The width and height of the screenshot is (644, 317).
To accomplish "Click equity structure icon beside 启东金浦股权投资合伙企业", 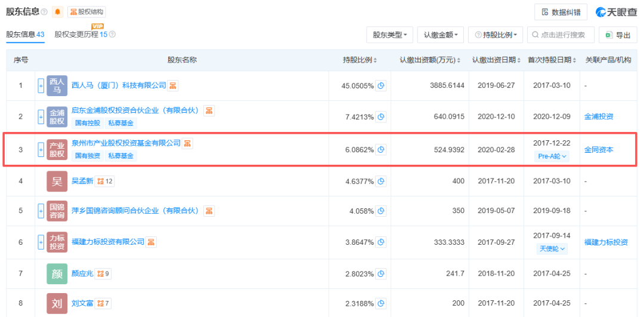I will [x=209, y=110].
